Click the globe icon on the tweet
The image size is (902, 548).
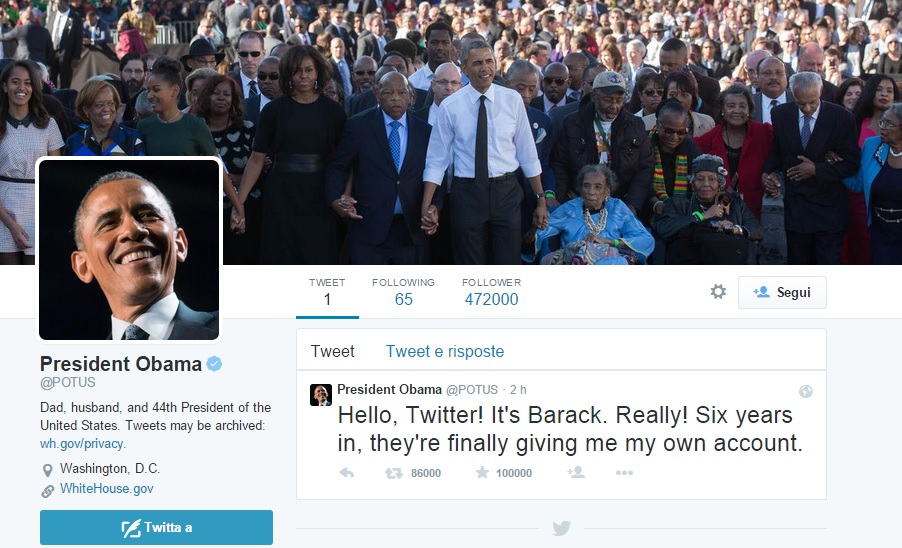[806, 392]
